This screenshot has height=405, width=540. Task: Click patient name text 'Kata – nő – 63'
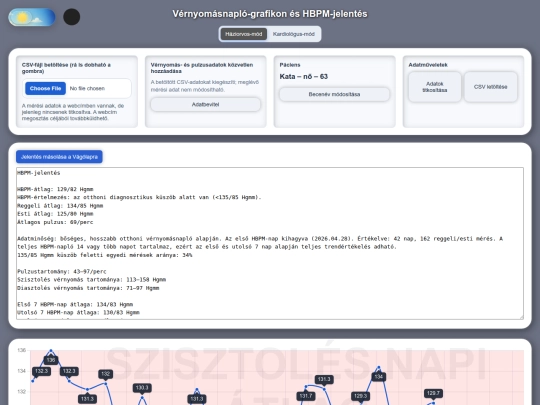click(303, 76)
